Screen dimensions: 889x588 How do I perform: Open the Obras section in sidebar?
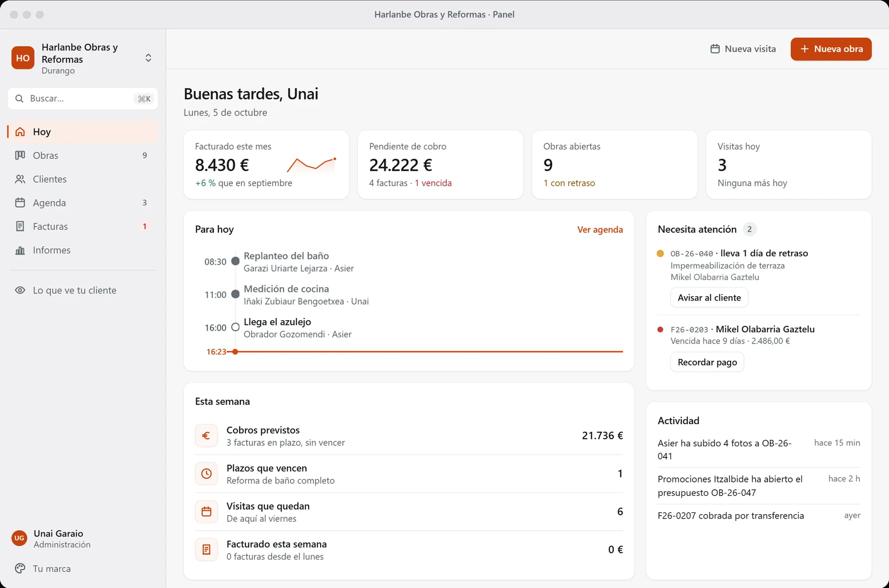[x=83, y=156]
